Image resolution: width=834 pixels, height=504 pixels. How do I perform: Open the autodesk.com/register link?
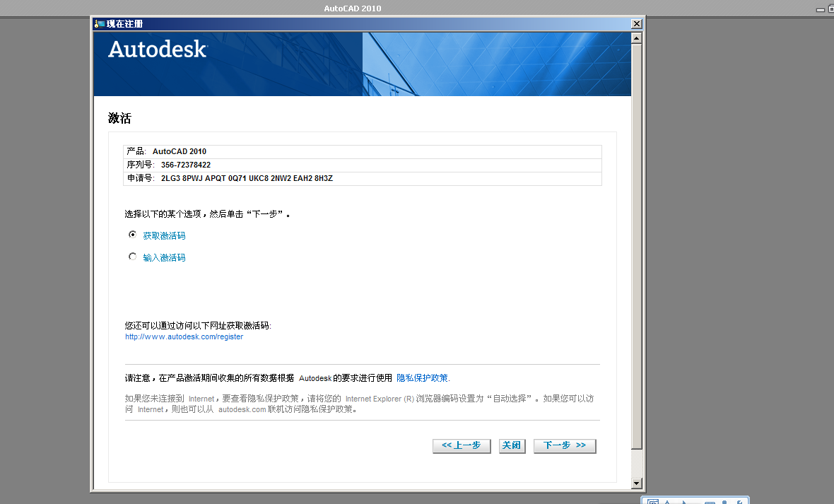click(x=184, y=337)
